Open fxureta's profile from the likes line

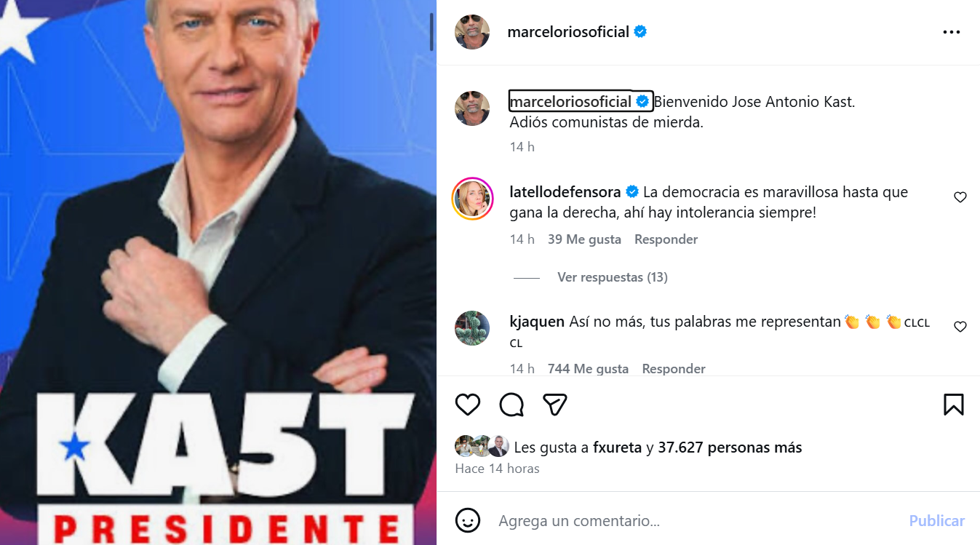click(x=618, y=447)
